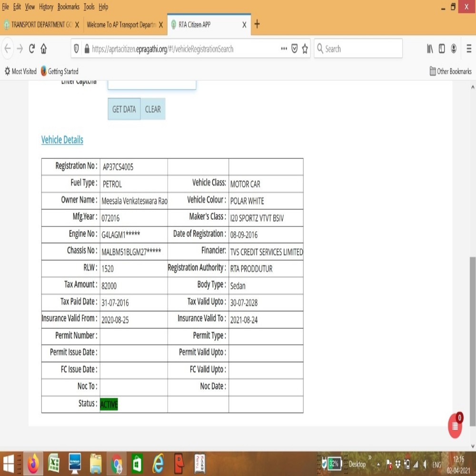Open Most Visited bookmarks

coord(20,71)
